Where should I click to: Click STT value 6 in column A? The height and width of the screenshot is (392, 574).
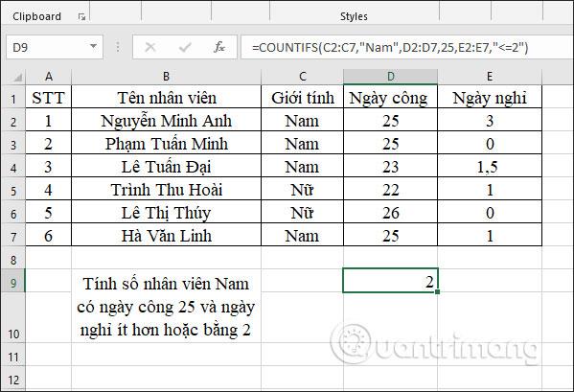click(x=48, y=236)
